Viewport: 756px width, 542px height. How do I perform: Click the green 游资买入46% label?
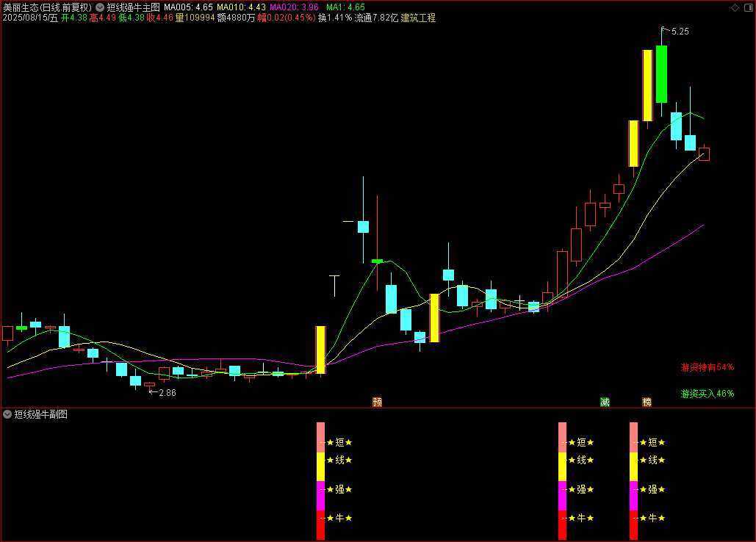707,394
